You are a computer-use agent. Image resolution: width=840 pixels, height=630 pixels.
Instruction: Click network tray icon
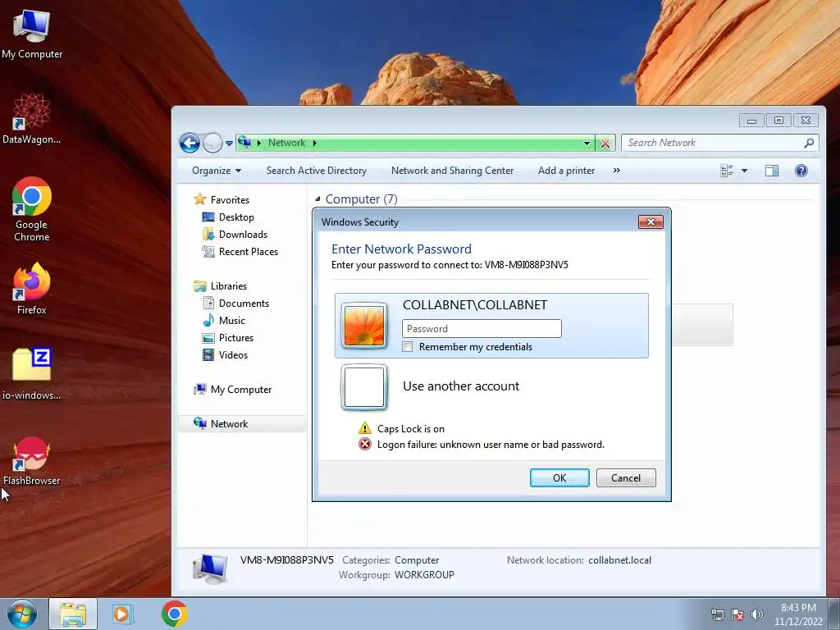[x=717, y=614]
